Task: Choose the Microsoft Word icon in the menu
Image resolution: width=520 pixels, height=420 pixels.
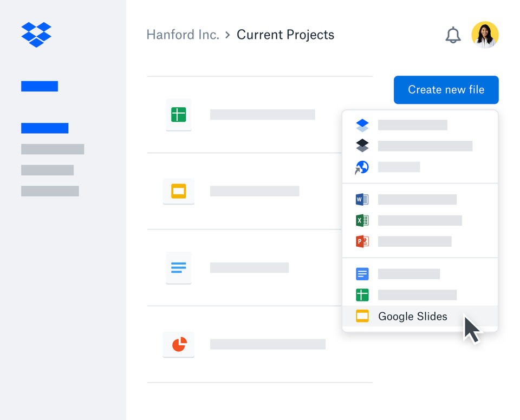Action: (362, 200)
